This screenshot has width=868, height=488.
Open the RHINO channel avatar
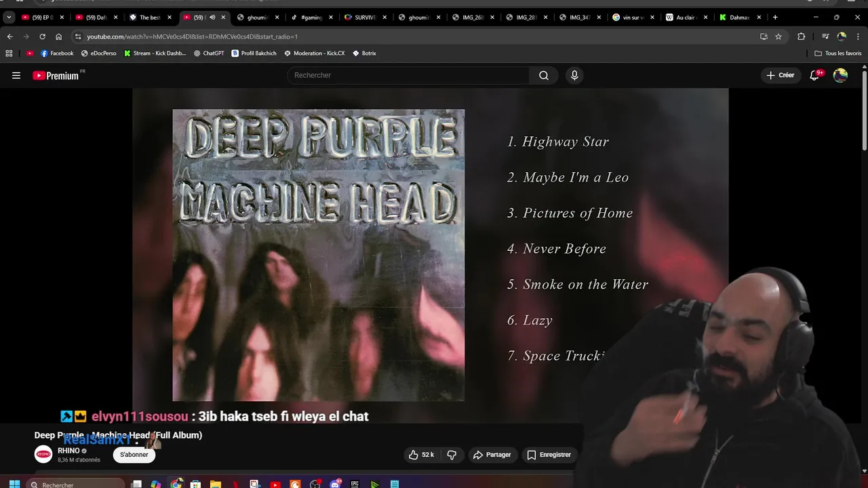pyautogui.click(x=43, y=455)
